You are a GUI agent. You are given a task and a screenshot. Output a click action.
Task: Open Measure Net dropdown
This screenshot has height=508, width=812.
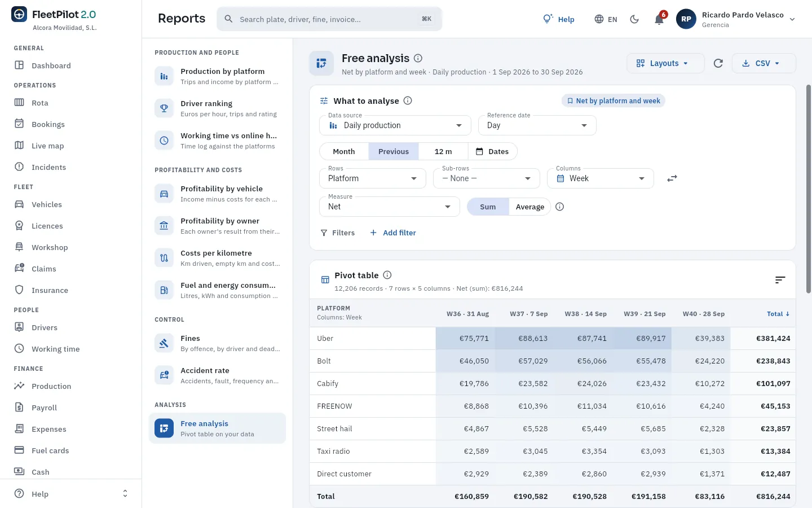tap(390, 207)
